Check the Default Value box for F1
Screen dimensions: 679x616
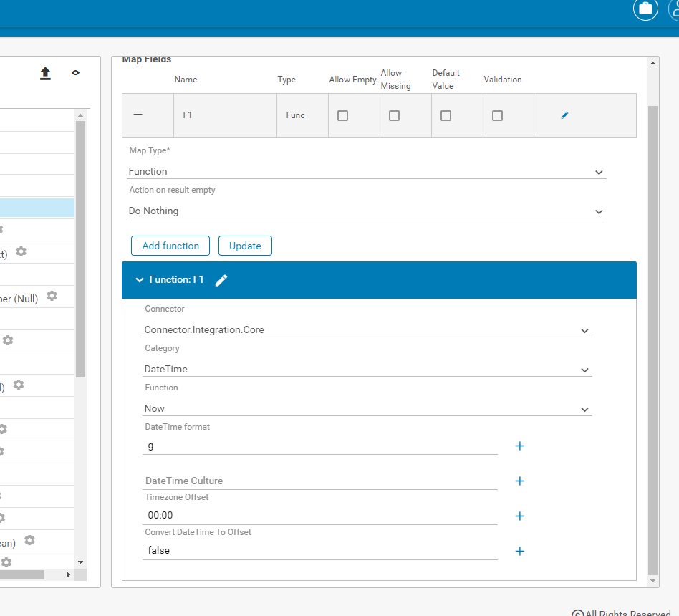point(446,115)
